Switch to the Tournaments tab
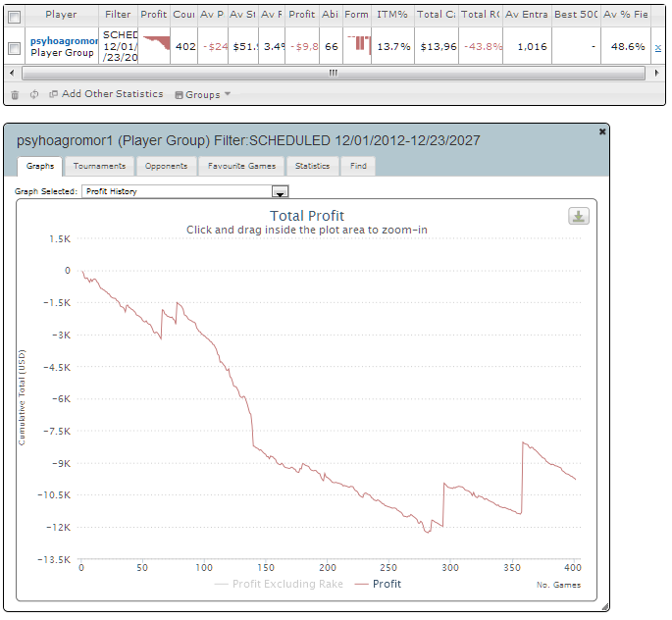672x620 pixels. (x=99, y=167)
